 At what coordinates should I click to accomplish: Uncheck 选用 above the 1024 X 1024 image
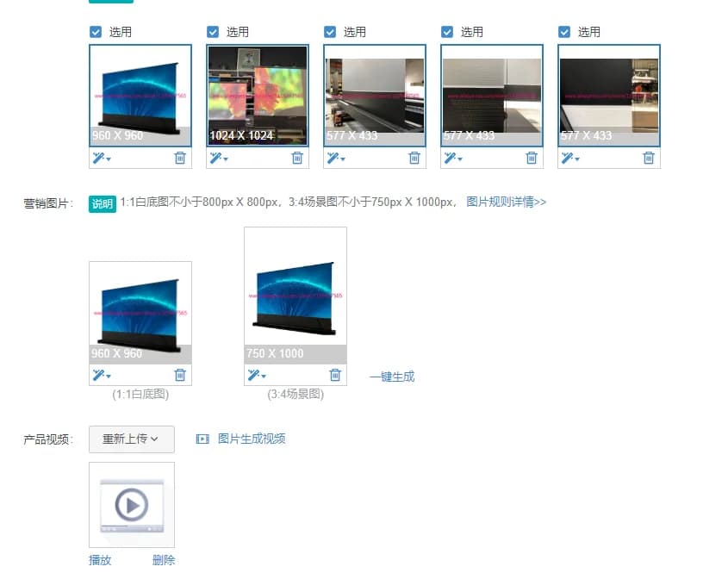(x=213, y=32)
